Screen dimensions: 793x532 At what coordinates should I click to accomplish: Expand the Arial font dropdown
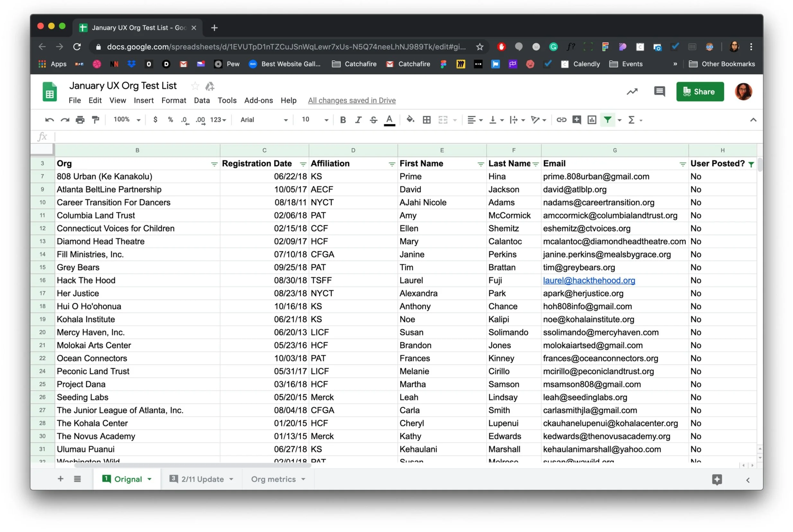click(264, 120)
